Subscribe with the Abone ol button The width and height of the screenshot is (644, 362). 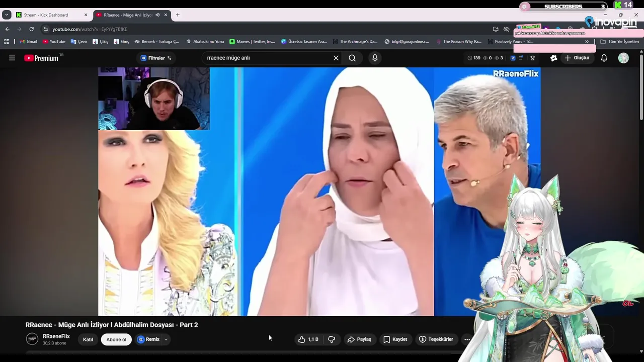click(116, 339)
